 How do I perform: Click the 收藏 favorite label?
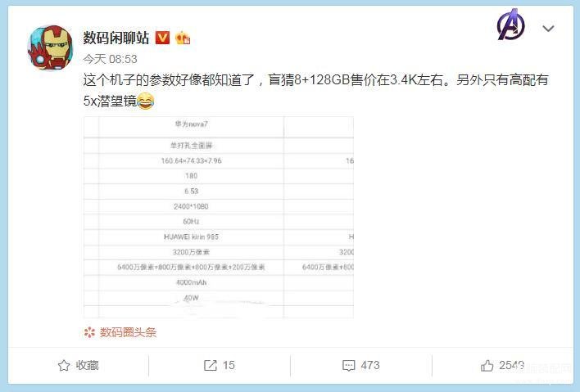coord(88,365)
